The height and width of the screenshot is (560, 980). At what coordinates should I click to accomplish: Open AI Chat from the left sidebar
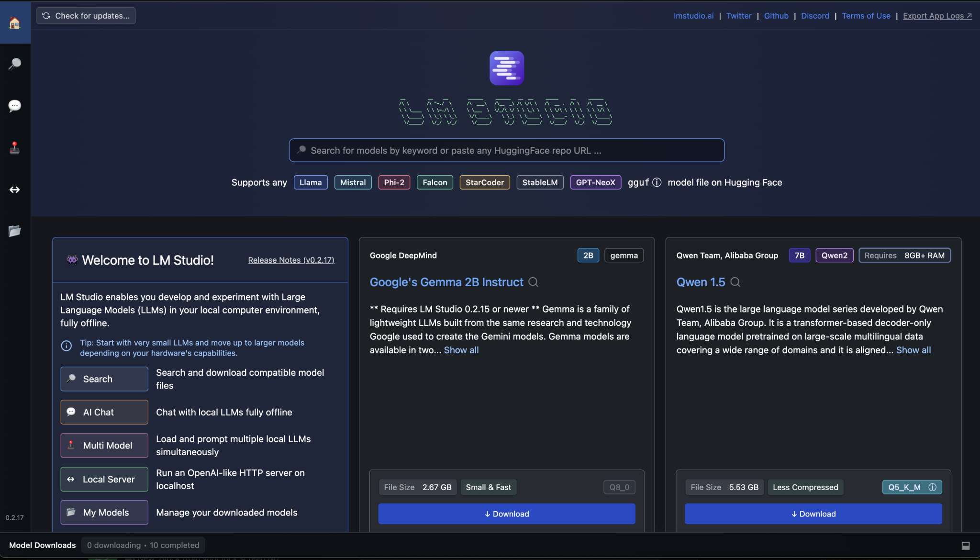[15, 105]
